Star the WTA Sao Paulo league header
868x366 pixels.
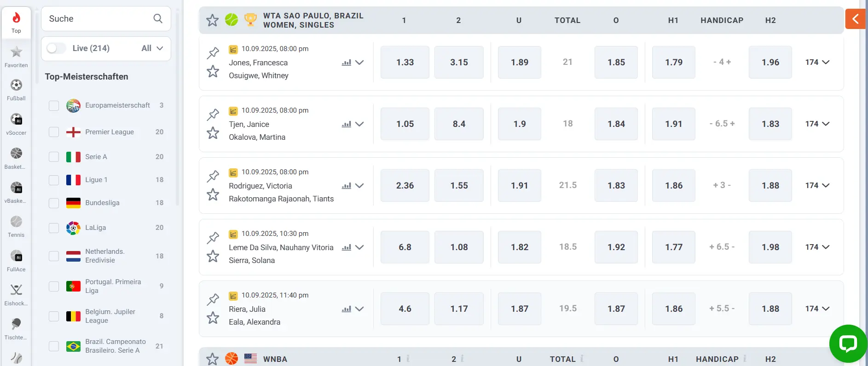coord(212,20)
